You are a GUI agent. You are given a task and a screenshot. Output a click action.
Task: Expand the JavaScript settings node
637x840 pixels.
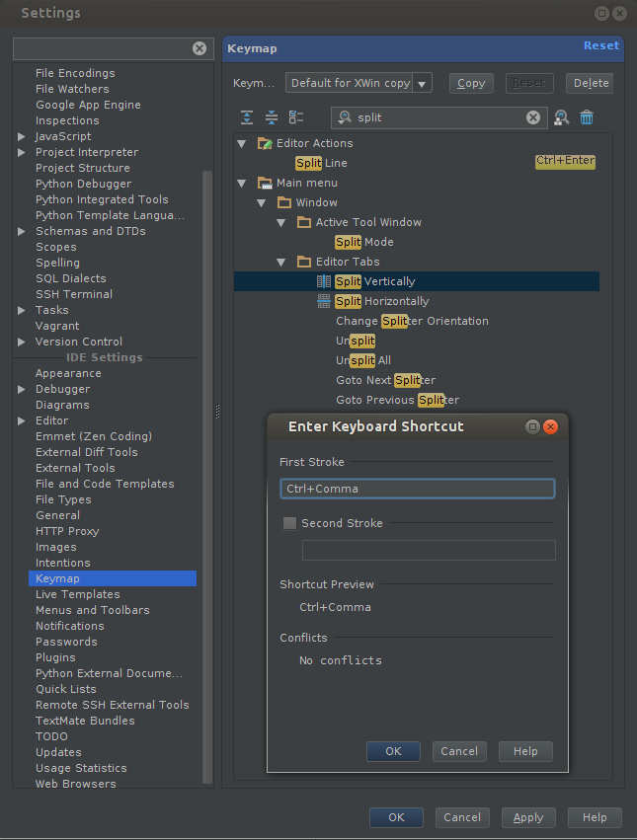pos(22,136)
